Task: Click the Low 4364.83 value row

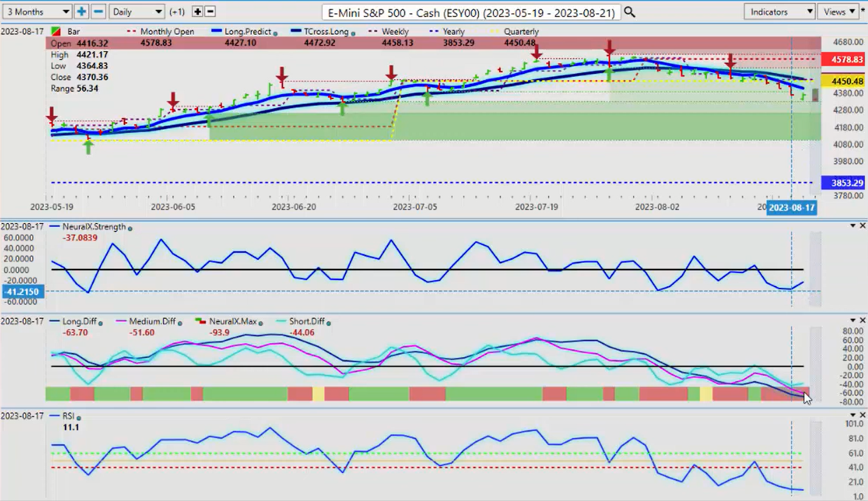Action: coord(79,66)
